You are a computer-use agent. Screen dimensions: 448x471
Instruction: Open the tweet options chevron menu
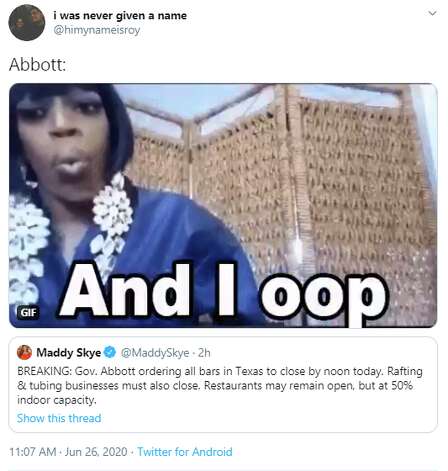coord(432,14)
